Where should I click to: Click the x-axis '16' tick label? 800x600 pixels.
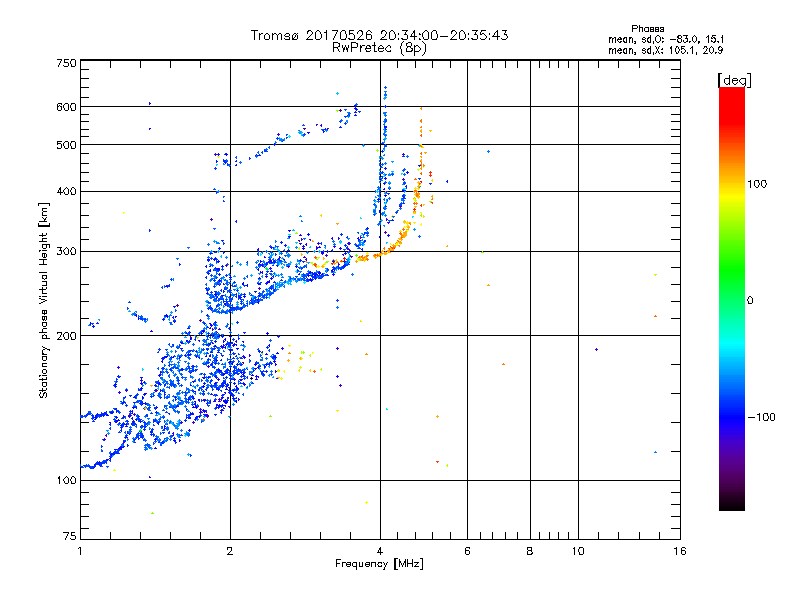point(680,551)
